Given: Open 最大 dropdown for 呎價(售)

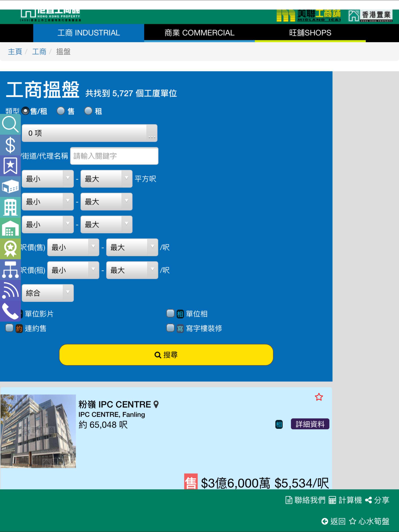Looking at the screenshot, I should pyautogui.click(x=132, y=247).
